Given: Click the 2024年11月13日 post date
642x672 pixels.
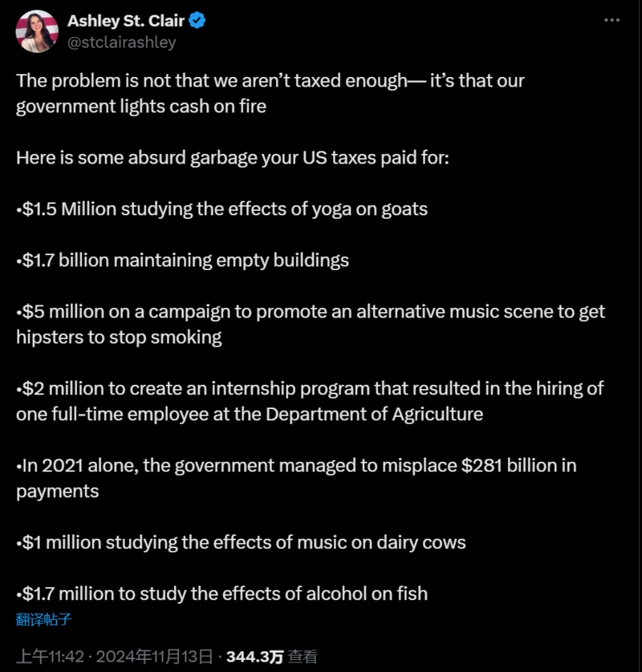Looking at the screenshot, I should [154, 656].
